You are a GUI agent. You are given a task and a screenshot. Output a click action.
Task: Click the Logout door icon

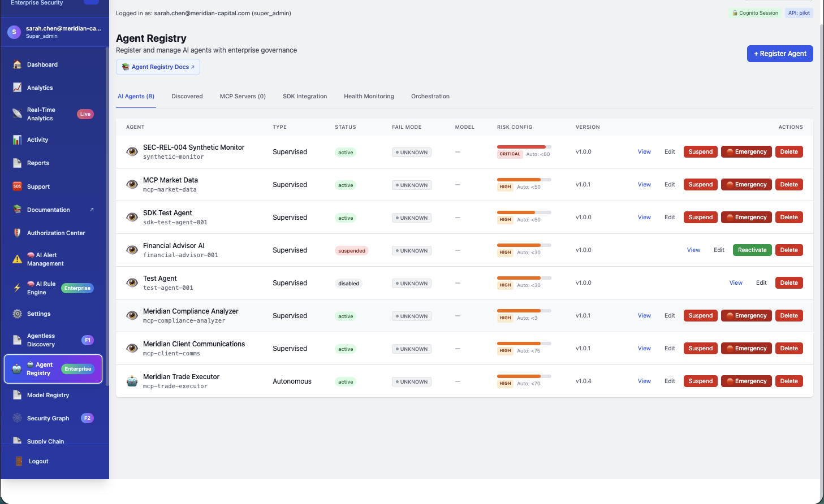[19, 461]
